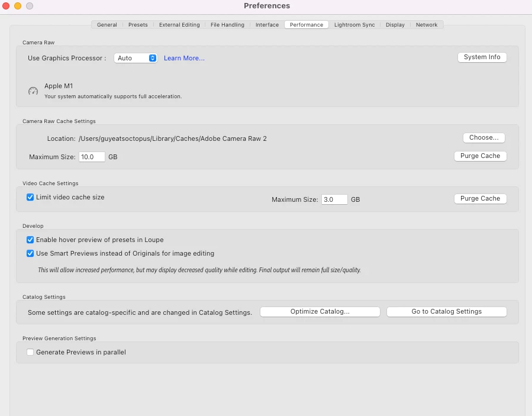Edit video cache maximum size field
The width and height of the screenshot is (532, 416).
tap(334, 199)
